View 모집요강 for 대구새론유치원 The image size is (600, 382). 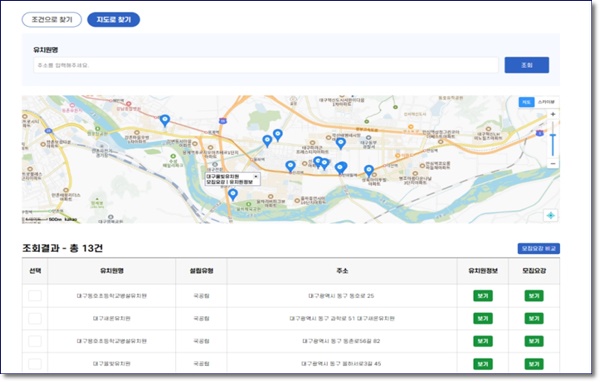(534, 318)
